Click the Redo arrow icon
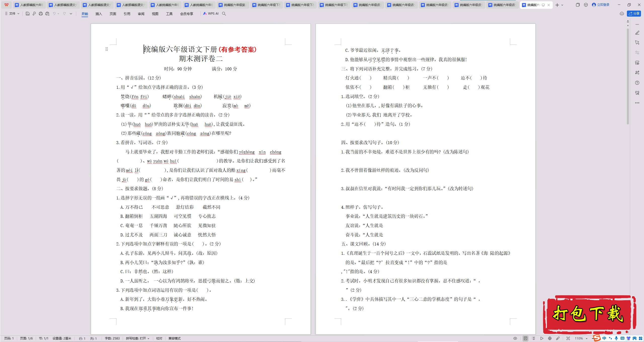This screenshot has height=342, width=644. coord(64,14)
